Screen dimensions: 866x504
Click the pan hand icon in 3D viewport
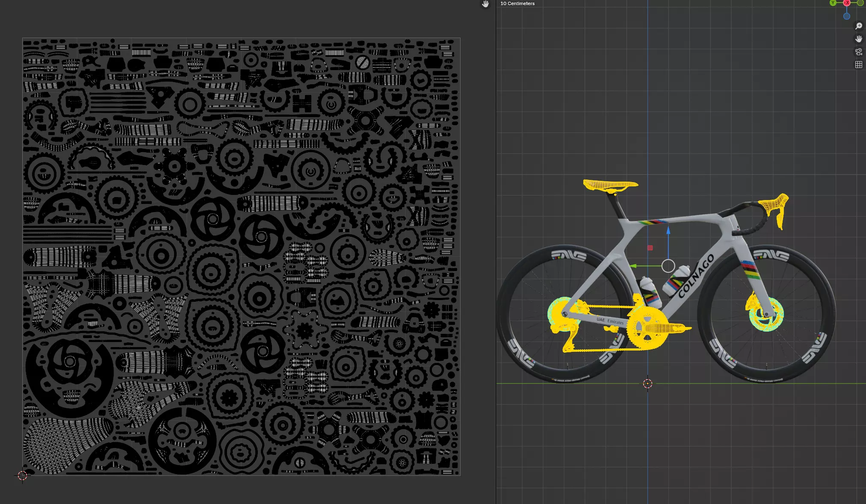coord(858,39)
